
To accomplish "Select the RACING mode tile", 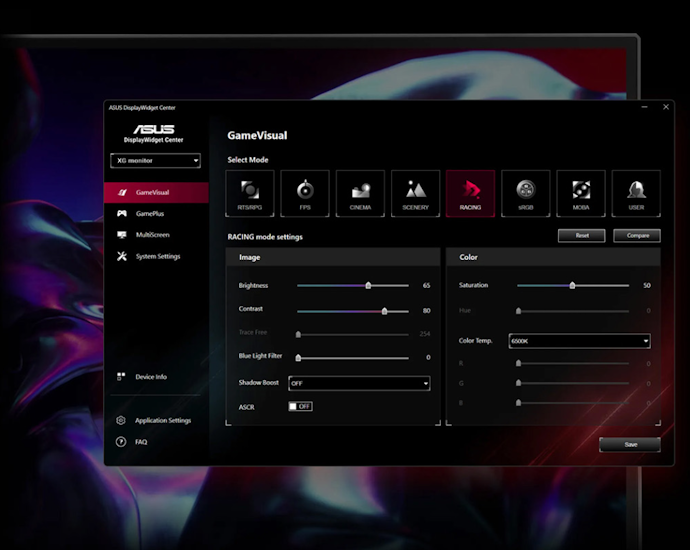I will 470,194.
